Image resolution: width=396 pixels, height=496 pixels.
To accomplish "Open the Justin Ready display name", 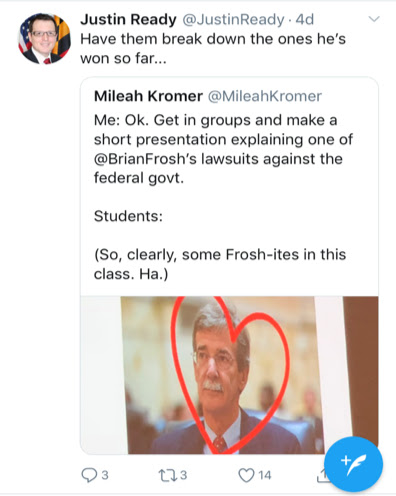I will coord(128,20).
